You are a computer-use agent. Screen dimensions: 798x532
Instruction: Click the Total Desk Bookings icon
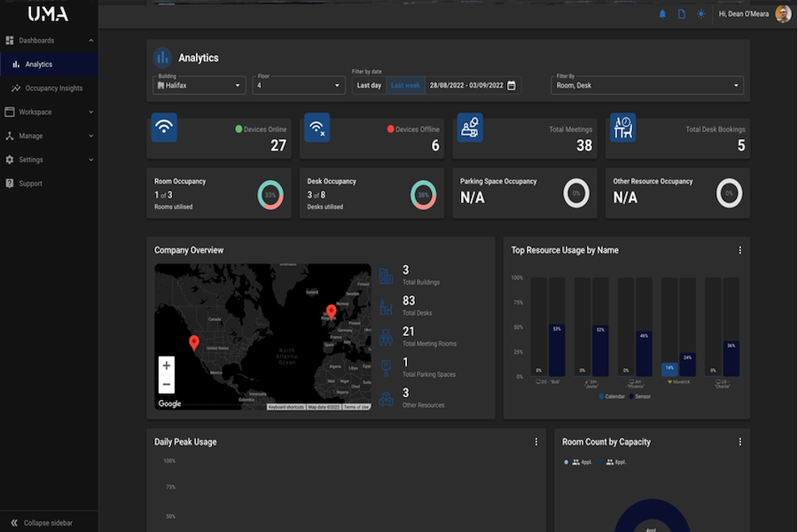623,128
